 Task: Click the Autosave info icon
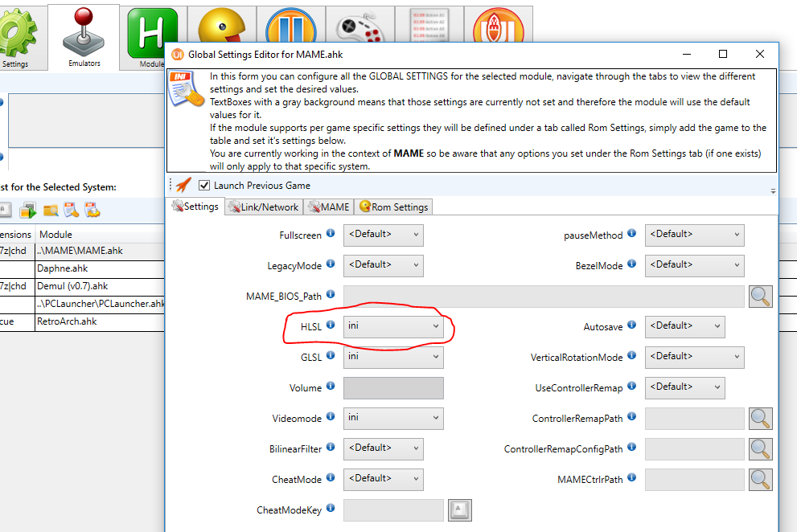[632, 325]
